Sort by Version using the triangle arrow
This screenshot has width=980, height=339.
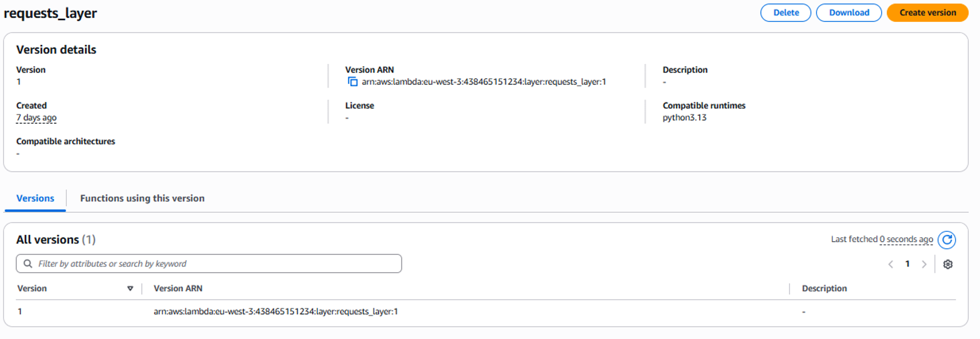coord(130,288)
